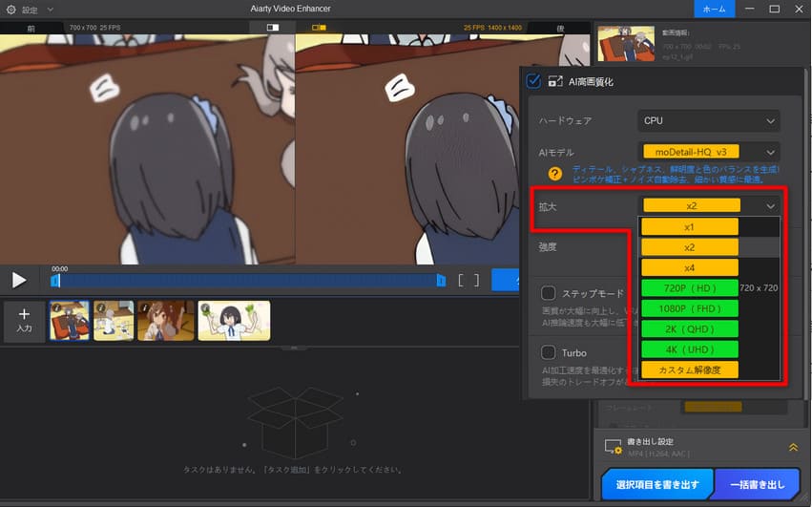Click the timeline start trim handle
The image size is (812, 507).
(x=55, y=281)
